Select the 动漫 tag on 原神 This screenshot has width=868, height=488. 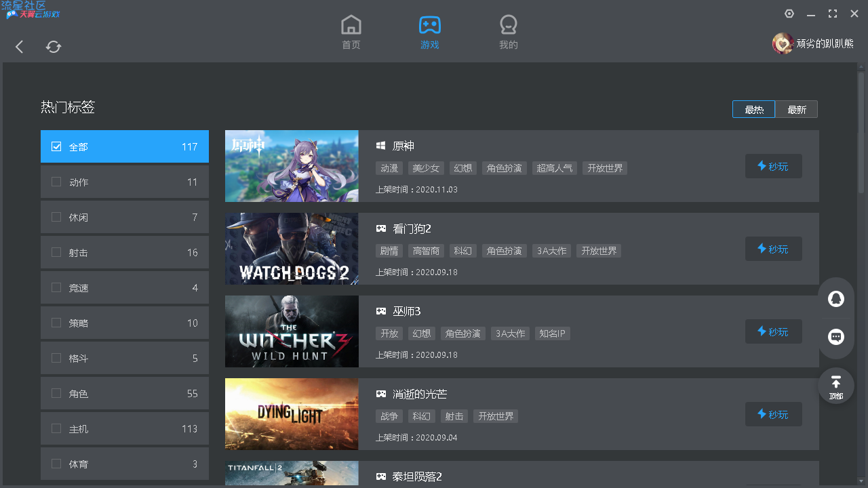389,168
